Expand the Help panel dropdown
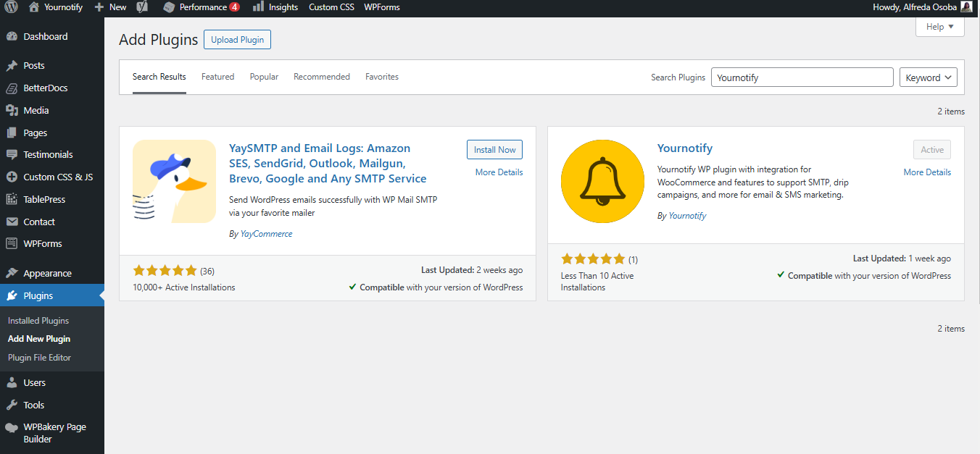Viewport: 980px width, 454px height. (940, 27)
